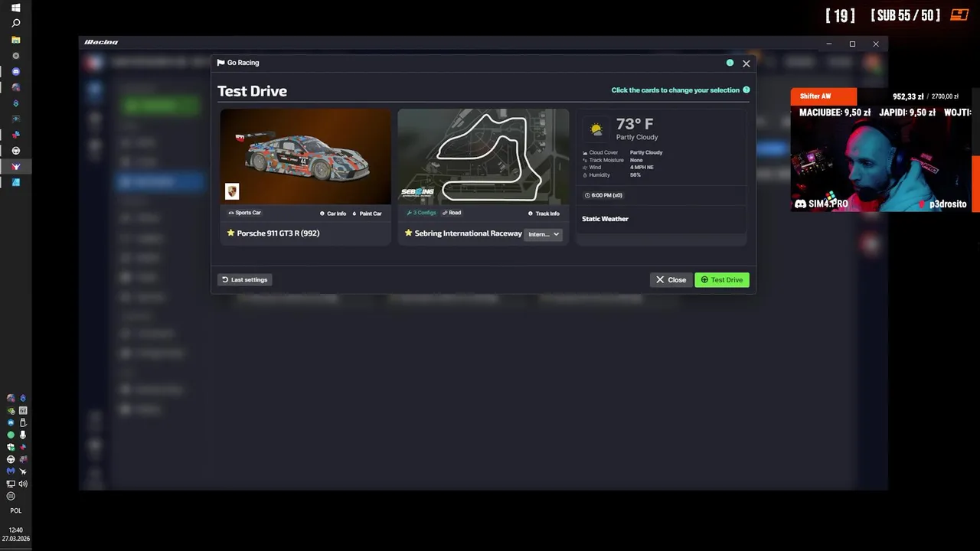The image size is (980, 551).
Task: Expand the track configuration dropdown
Action: pyautogui.click(x=544, y=234)
